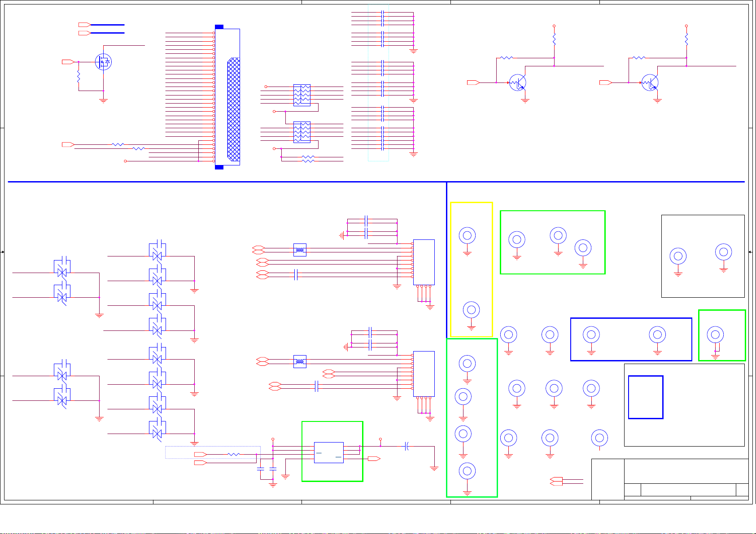Viewport: 756px width, 534px height.
Task: Click the ground symbol beneath the MOSFET
Action: pos(103,101)
